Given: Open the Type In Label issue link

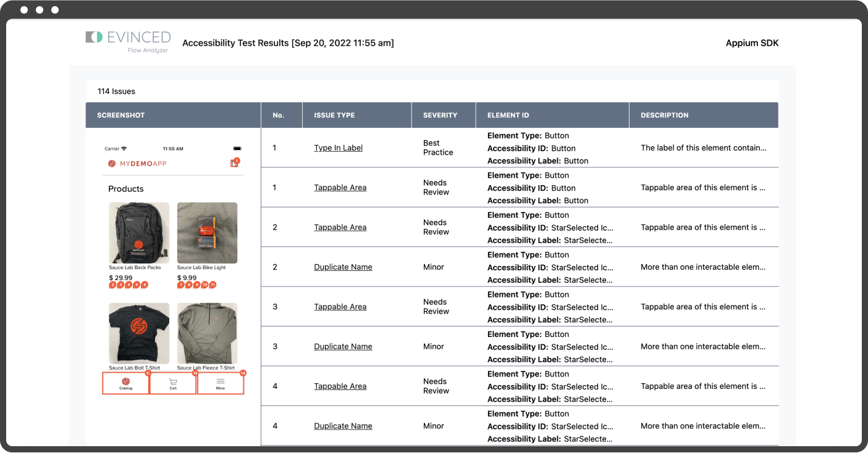Looking at the screenshot, I should point(339,148).
